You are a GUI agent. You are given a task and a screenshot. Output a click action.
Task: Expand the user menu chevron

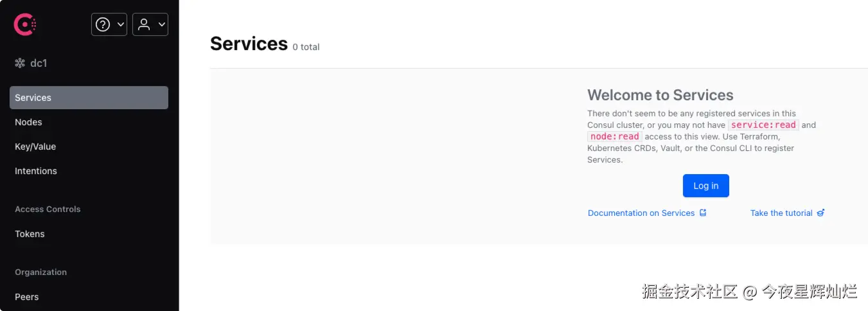point(161,24)
